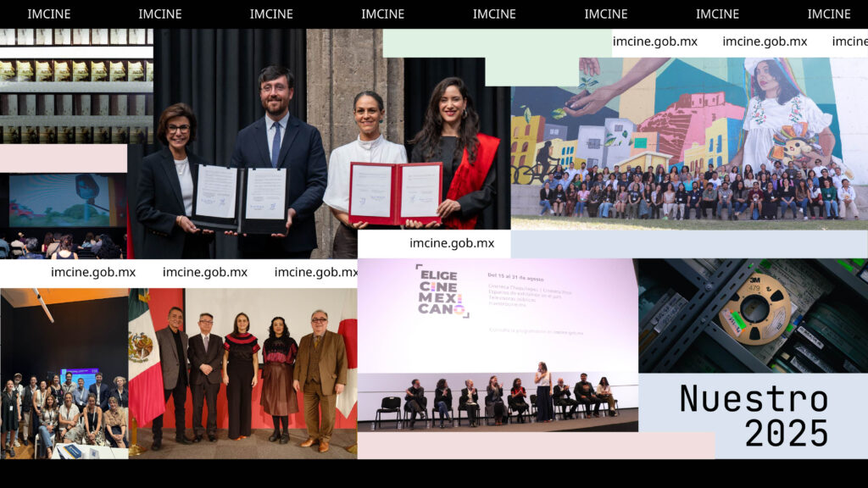Click the coat of arms on Mexican flag

[140, 347]
